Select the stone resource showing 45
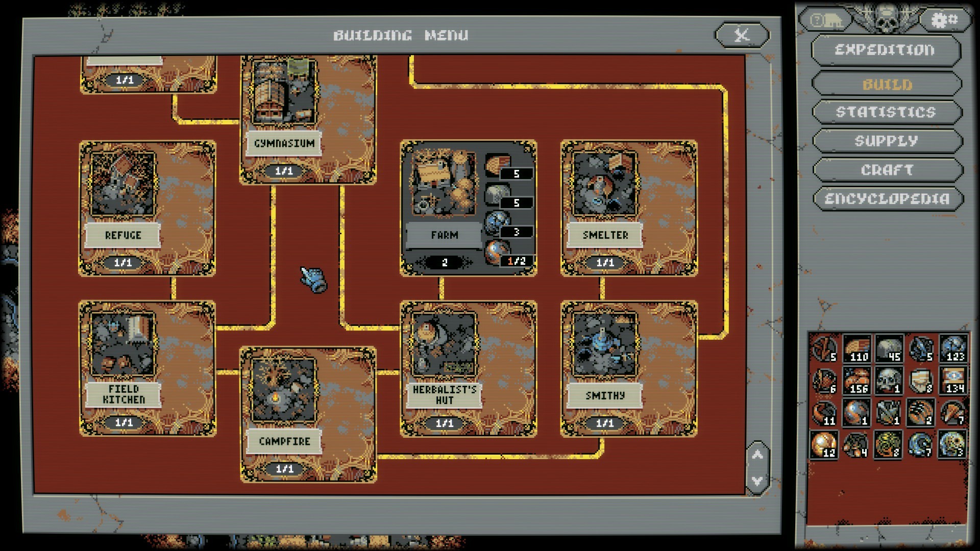The height and width of the screenshot is (551, 980). [x=889, y=349]
